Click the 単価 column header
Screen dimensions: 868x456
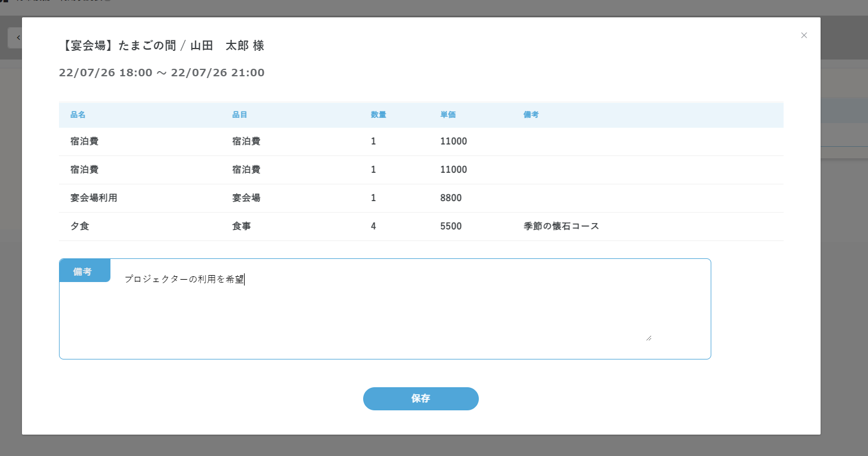[448, 115]
